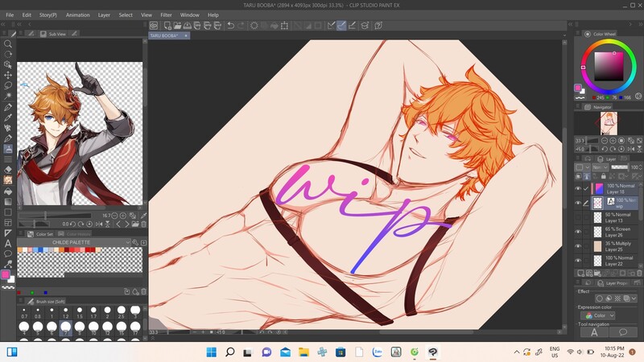Select the Rotate view tool

[8, 54]
